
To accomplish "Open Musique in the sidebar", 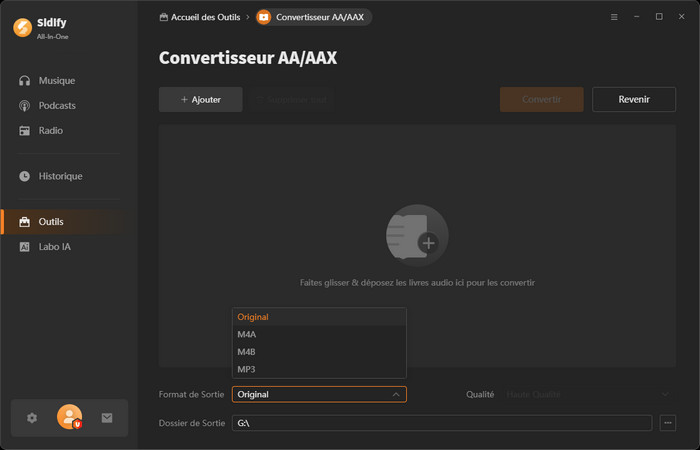I will (56, 80).
